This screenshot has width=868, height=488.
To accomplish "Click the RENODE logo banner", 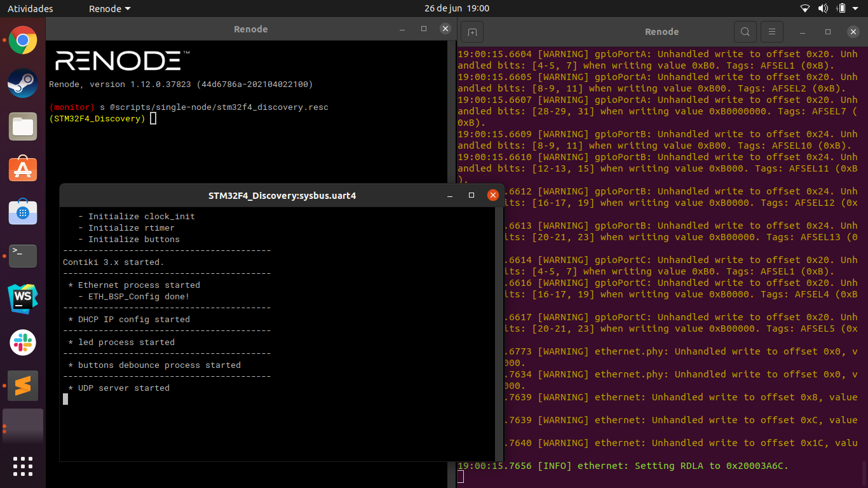I will click(x=122, y=60).
